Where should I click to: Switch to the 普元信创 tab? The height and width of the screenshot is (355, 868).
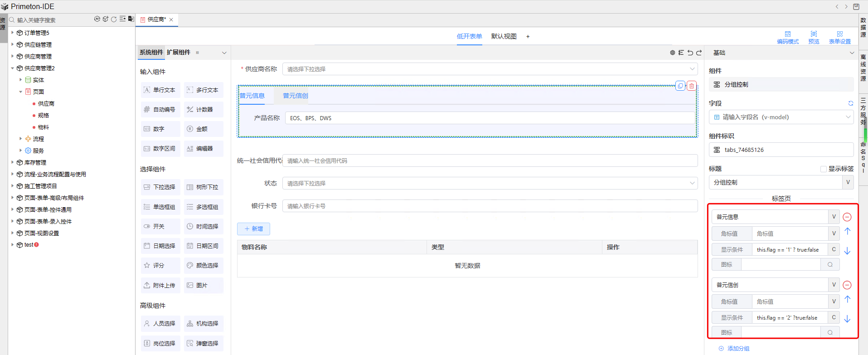296,96
